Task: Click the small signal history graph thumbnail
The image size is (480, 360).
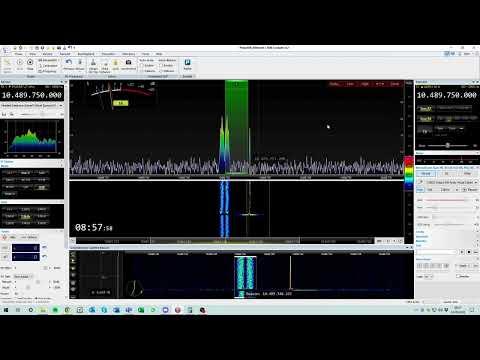Action: click(32, 139)
